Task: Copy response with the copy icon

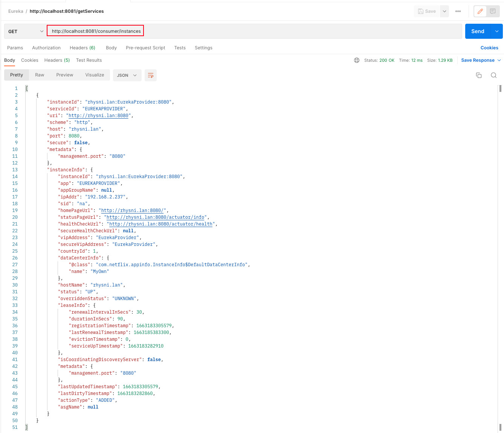Action: [x=479, y=75]
